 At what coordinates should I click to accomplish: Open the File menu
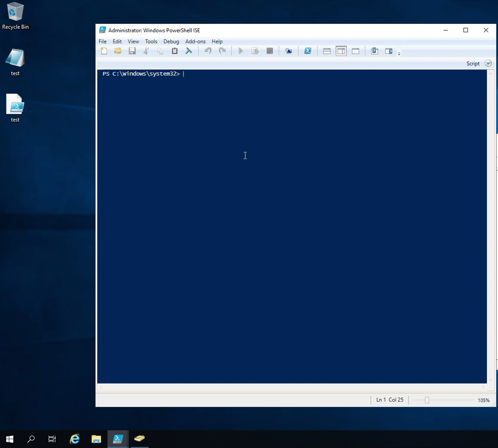pos(103,41)
